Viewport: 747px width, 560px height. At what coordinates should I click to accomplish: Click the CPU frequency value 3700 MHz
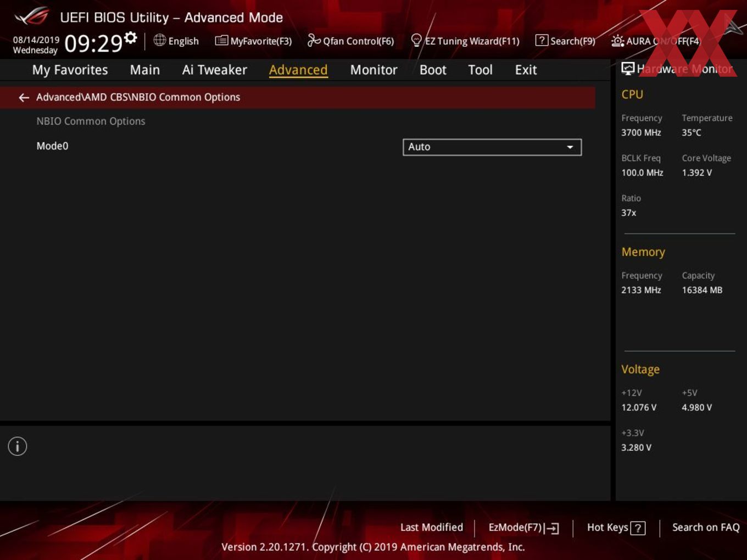(x=641, y=132)
